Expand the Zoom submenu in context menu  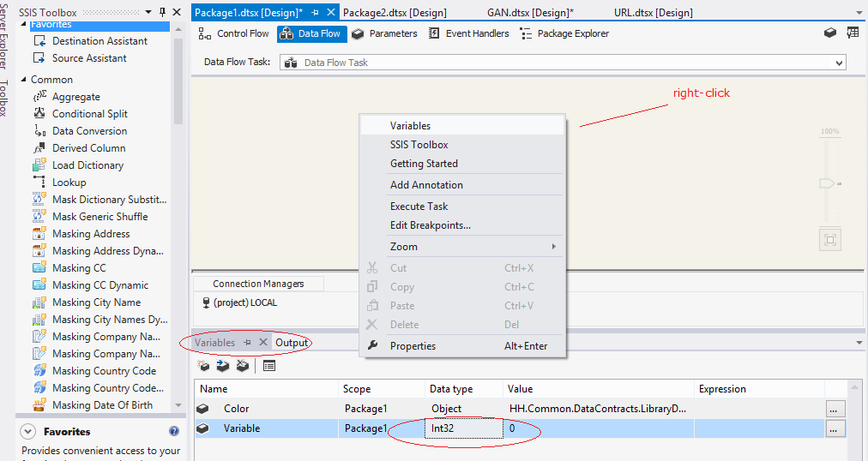point(553,247)
